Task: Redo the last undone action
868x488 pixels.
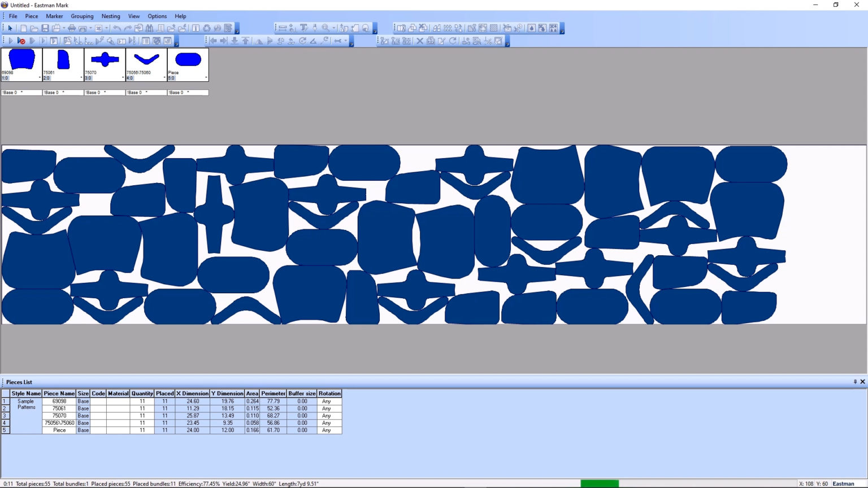Action: pos(128,27)
